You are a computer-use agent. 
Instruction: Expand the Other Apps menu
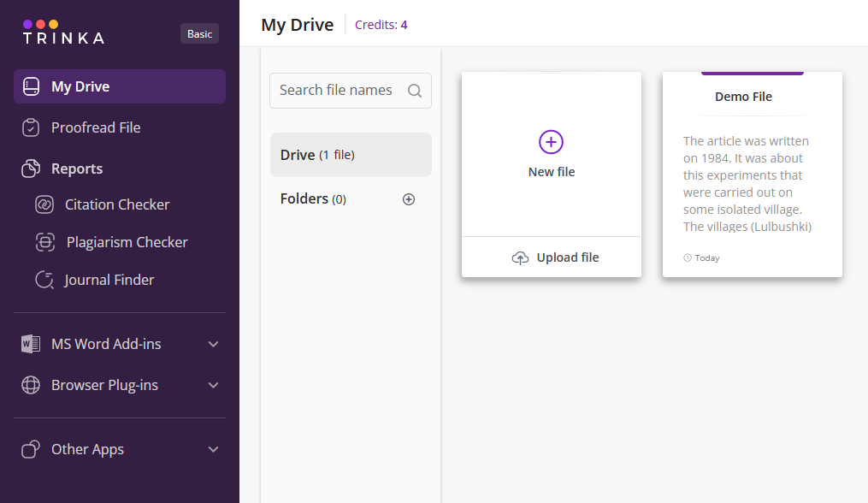tap(214, 449)
